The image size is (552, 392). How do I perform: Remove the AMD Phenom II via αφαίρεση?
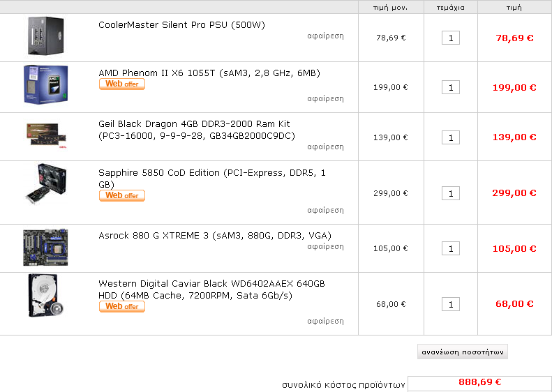point(325,98)
